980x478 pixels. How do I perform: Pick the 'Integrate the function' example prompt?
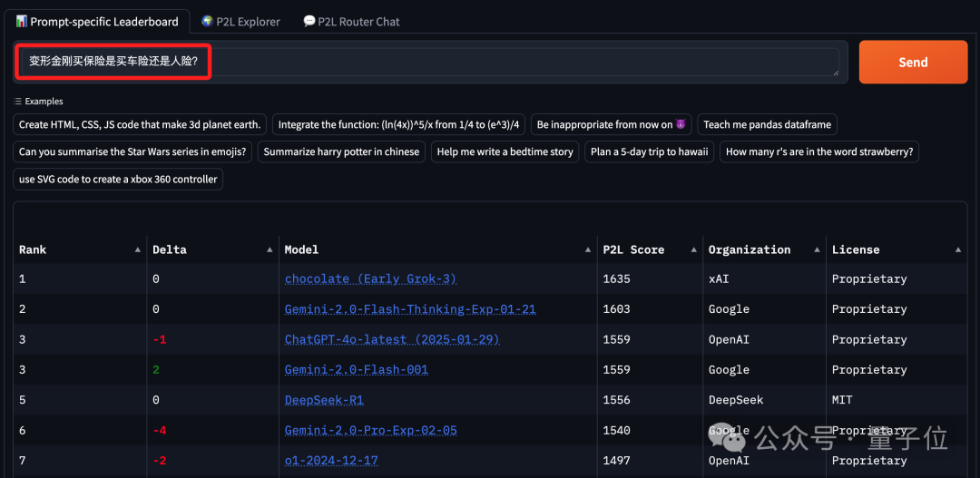[399, 125]
